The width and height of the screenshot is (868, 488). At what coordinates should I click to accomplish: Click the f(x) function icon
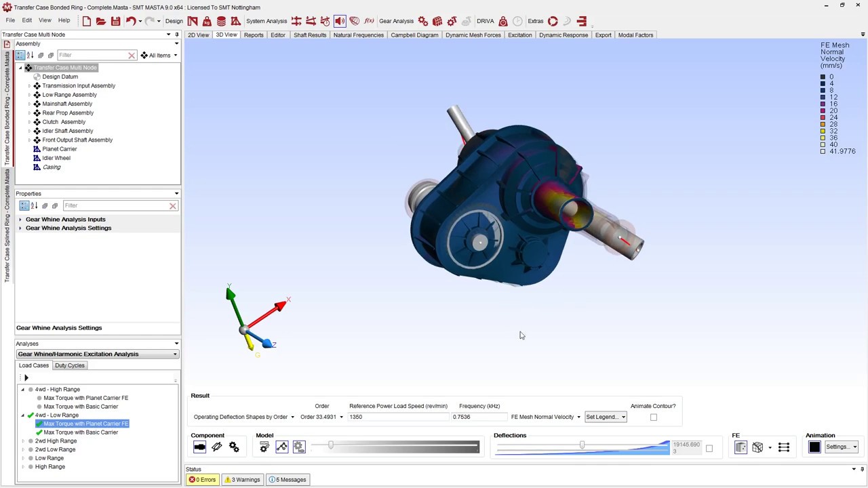369,21
